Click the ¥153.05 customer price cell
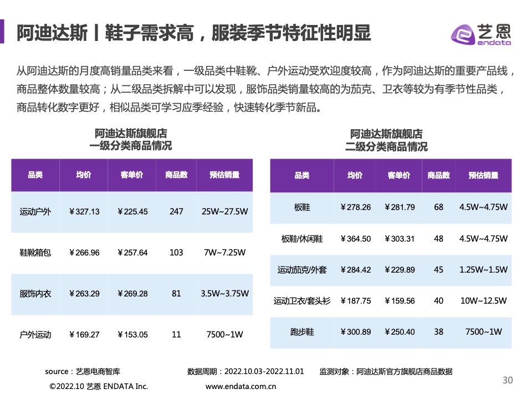 tap(132, 335)
